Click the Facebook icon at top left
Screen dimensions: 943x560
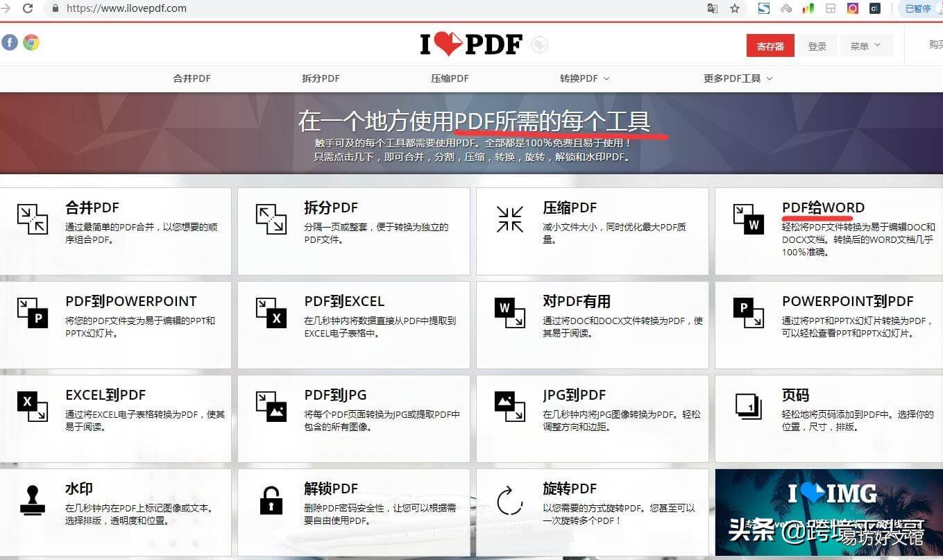10,42
